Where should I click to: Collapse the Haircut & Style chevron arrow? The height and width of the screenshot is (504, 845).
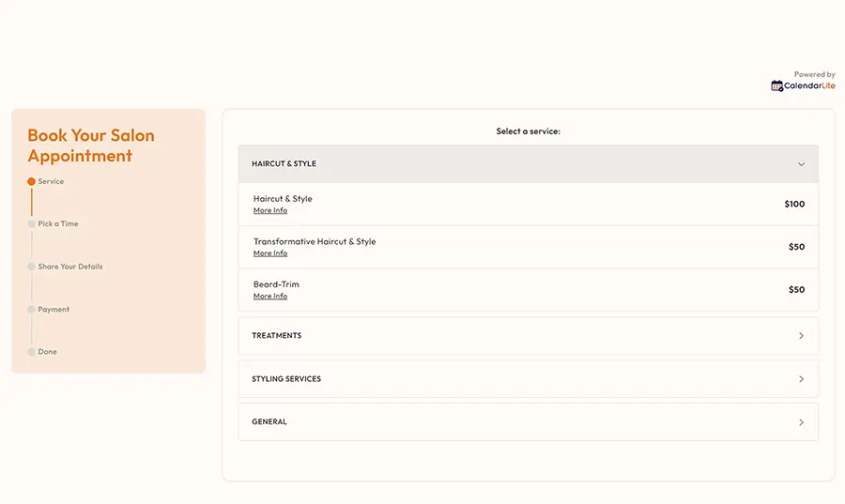[801, 163]
